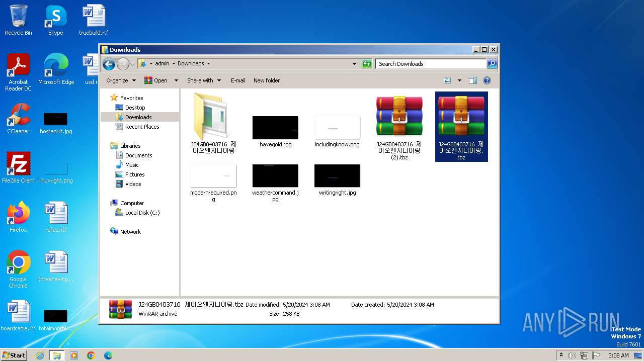Open the Organize dropdown menu
The height and width of the screenshot is (362, 644).
click(121, 80)
